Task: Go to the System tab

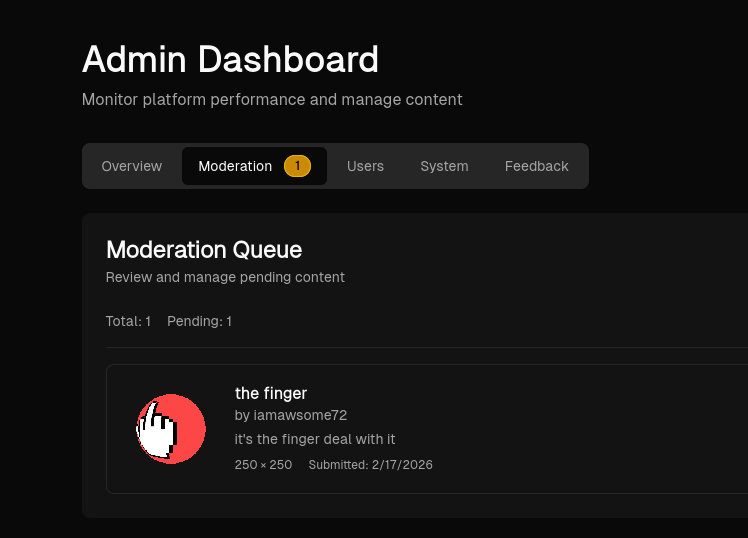Action: 444,166
